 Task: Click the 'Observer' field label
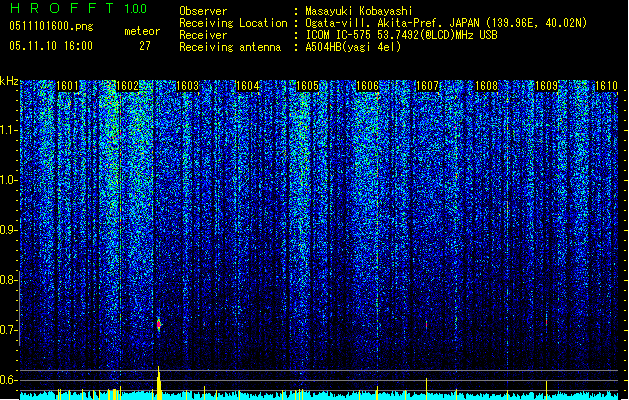pos(203,11)
